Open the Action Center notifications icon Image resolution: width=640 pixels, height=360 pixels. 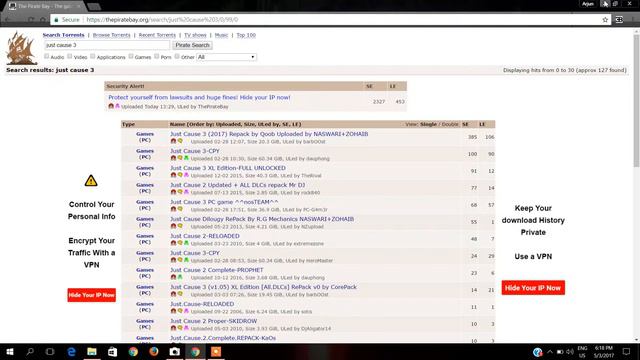click(x=627, y=351)
